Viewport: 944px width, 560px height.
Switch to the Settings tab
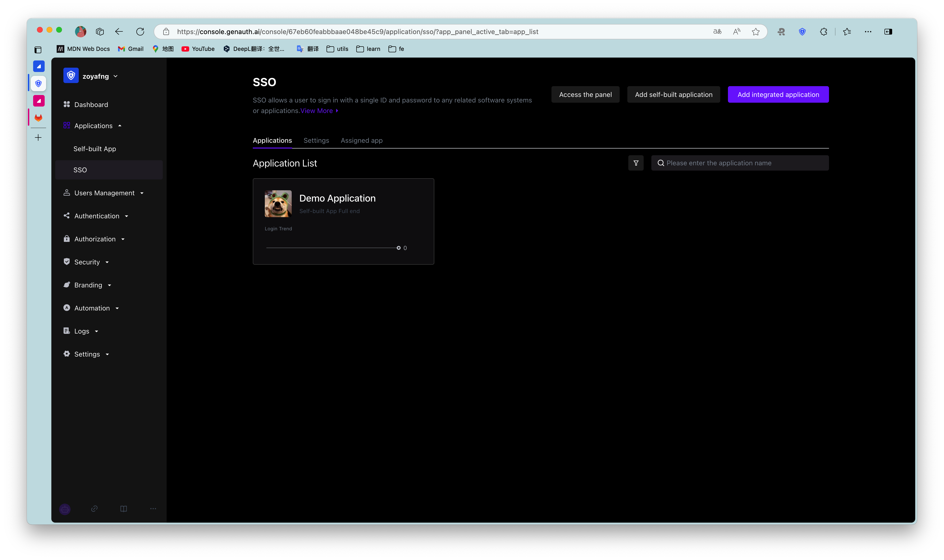[x=316, y=140]
